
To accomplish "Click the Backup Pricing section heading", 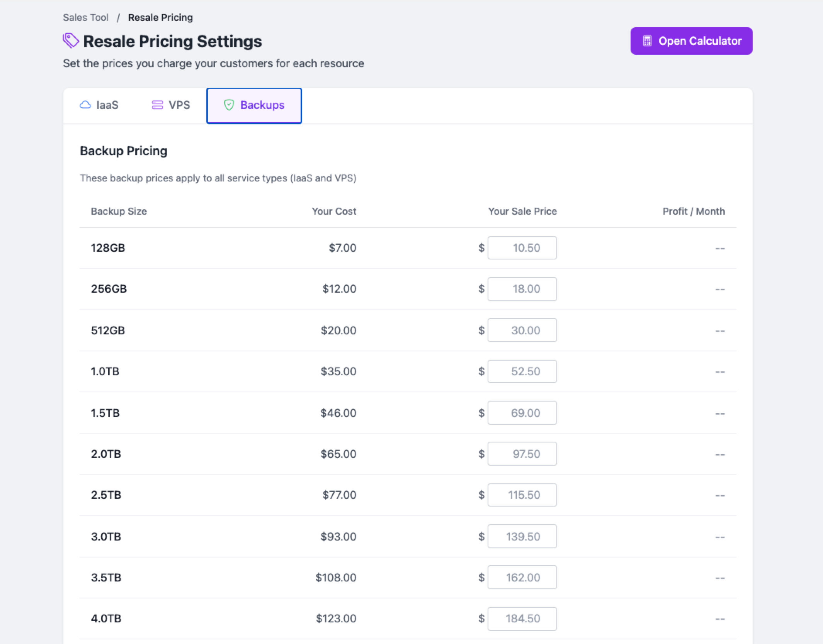I will point(123,151).
